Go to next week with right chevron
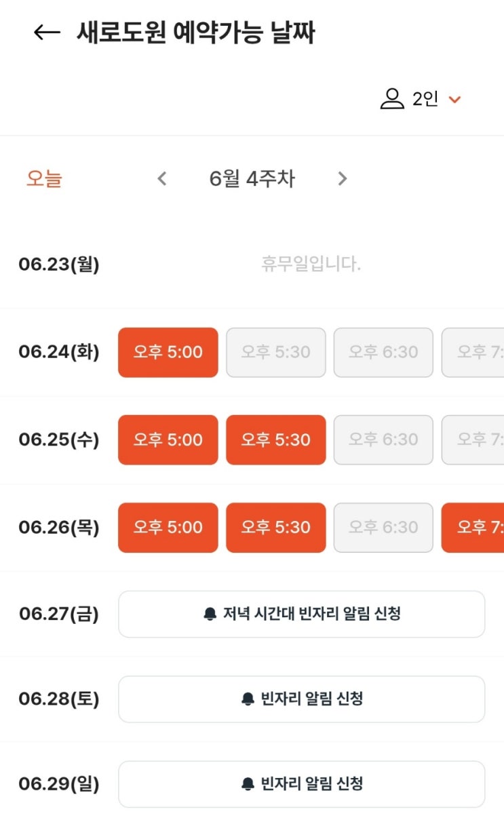 [342, 179]
